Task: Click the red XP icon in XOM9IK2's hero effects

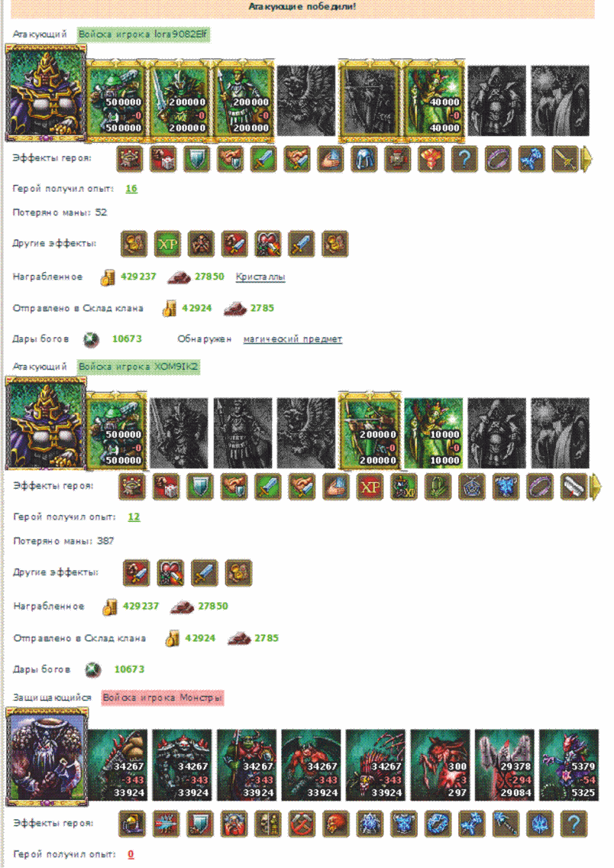Action: 370,487
